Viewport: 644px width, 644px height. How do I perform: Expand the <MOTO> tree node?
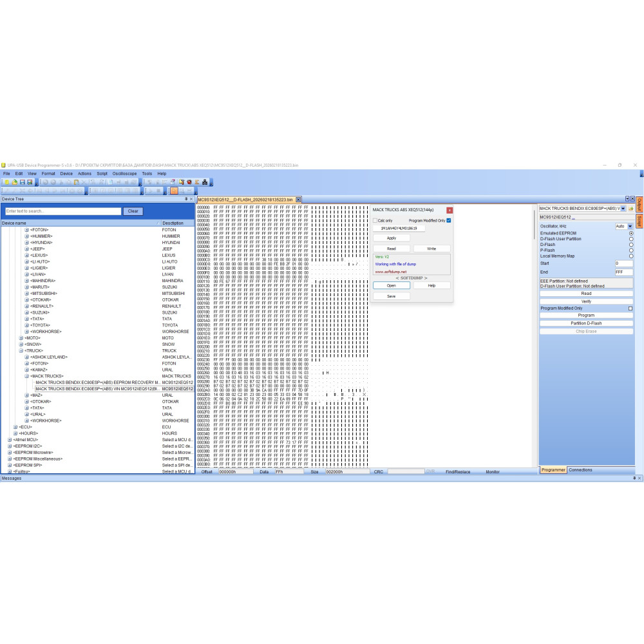point(21,338)
